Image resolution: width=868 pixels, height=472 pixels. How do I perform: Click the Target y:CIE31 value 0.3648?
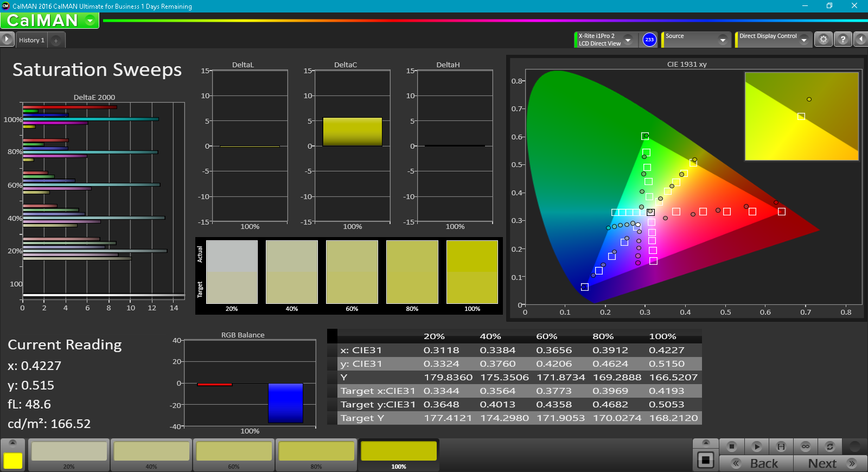pyautogui.click(x=441, y=405)
